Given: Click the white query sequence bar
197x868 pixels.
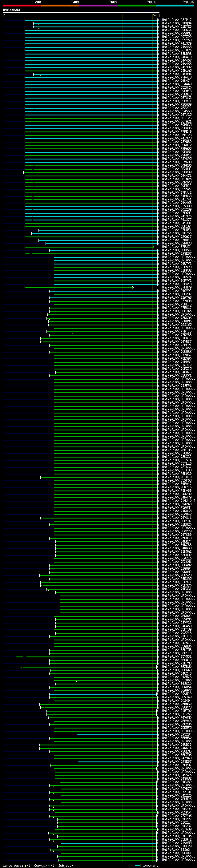Looking at the screenshot, I should 81,13.
